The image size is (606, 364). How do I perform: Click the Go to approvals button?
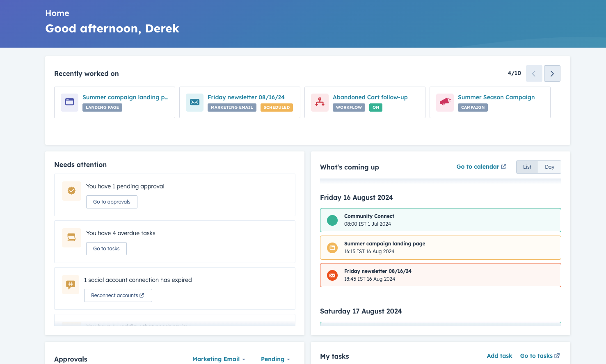point(112,201)
